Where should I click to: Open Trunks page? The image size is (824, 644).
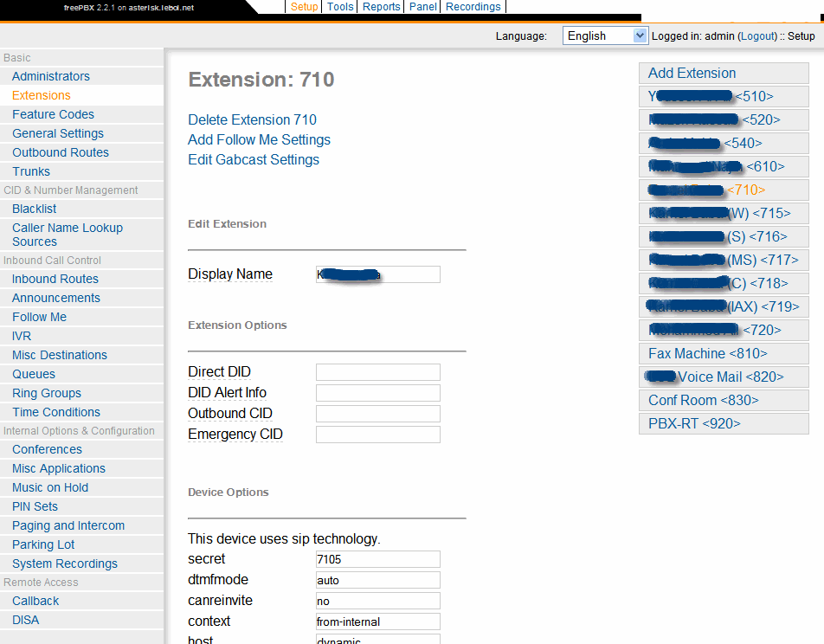click(x=31, y=172)
